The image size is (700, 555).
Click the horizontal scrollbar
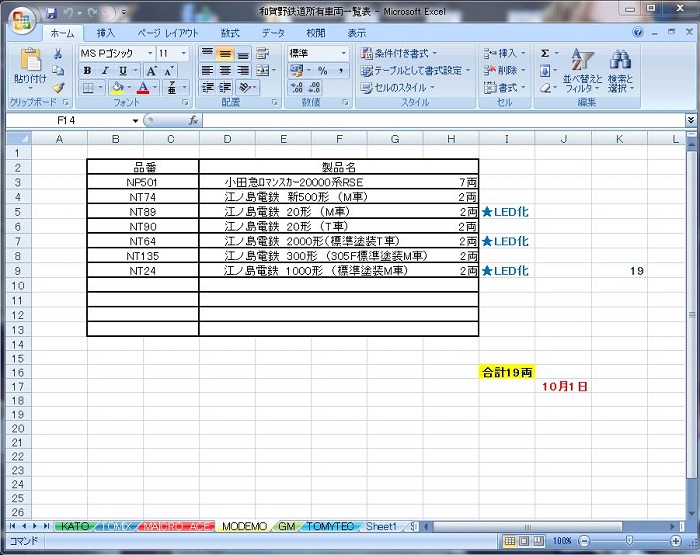point(527,527)
